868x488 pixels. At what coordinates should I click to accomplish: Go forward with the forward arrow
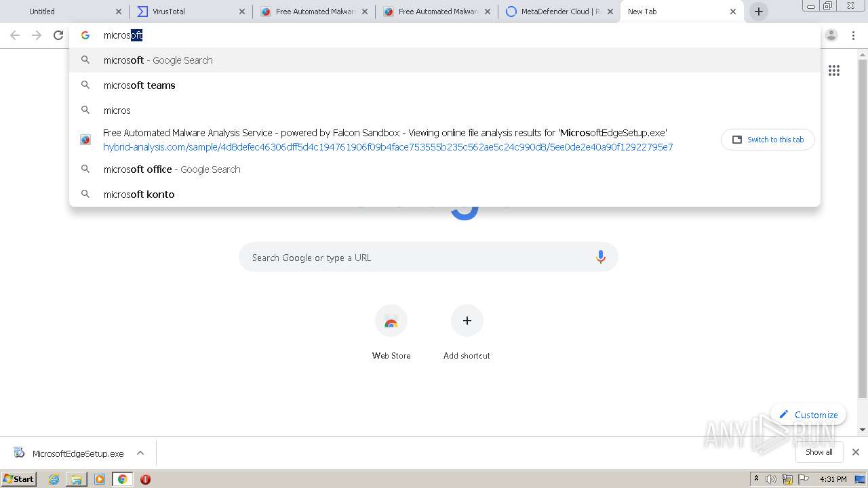pyautogui.click(x=37, y=35)
